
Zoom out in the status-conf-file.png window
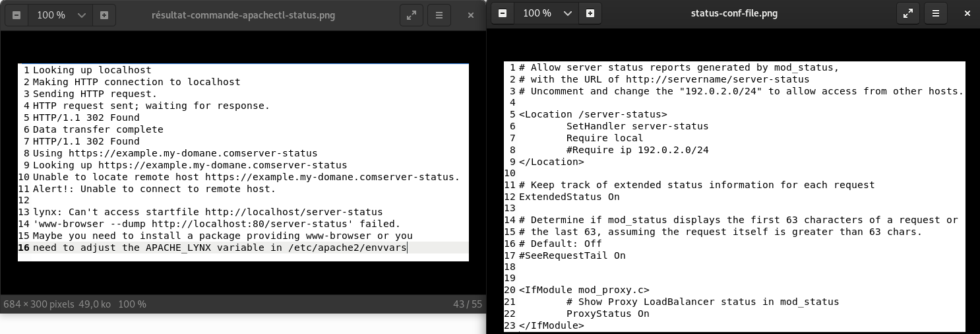point(503,13)
